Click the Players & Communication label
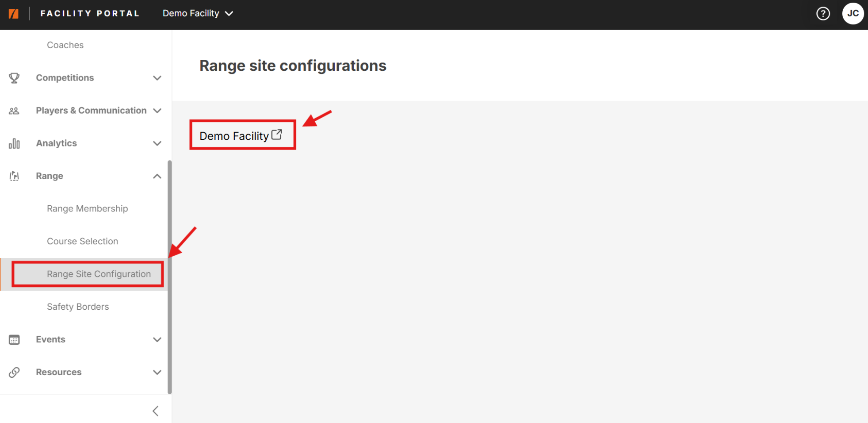 pyautogui.click(x=91, y=111)
